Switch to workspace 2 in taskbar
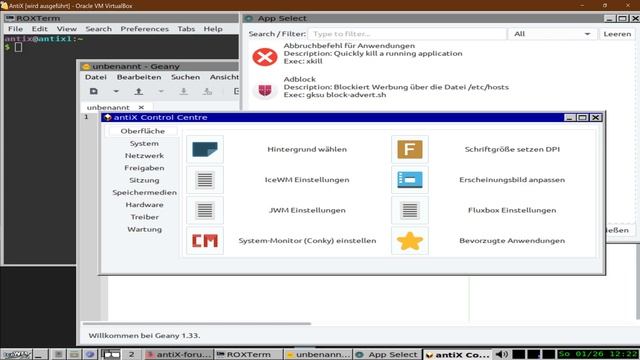This screenshot has width=640, height=360. pos(131,354)
